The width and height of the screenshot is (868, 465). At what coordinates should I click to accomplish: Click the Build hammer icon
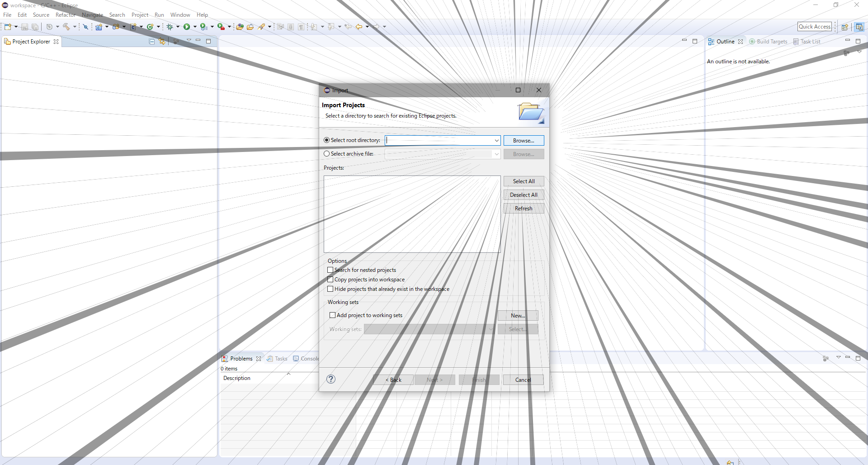(66, 27)
